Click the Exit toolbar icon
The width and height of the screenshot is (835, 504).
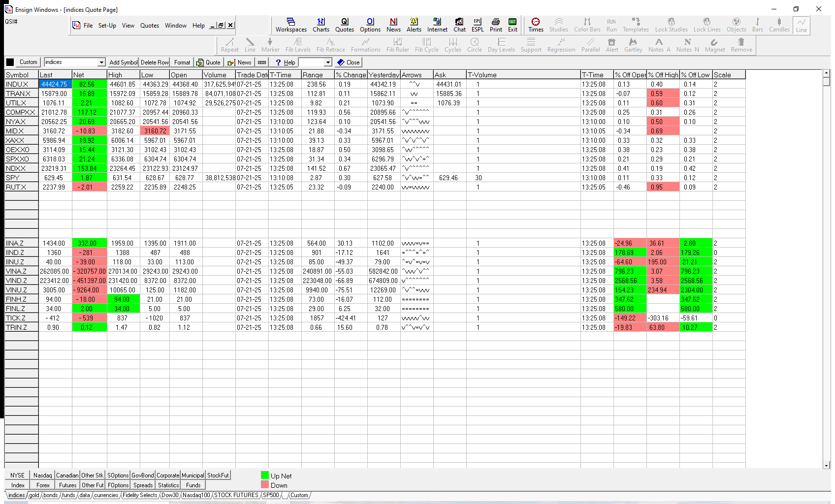513,25
